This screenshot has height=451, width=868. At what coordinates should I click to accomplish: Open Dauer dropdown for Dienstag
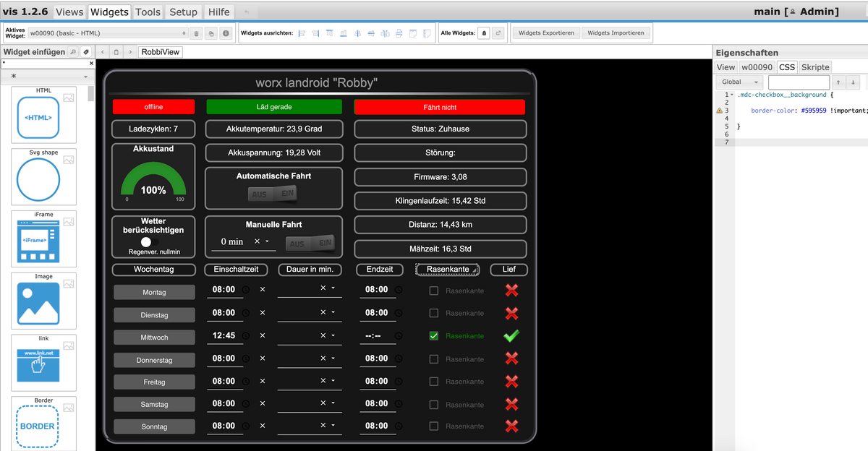tap(333, 313)
